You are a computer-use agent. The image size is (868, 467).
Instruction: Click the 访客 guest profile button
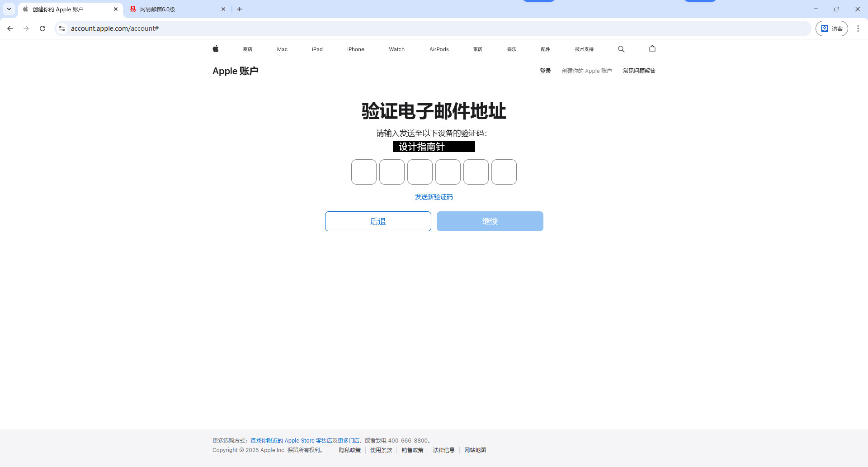click(x=832, y=29)
